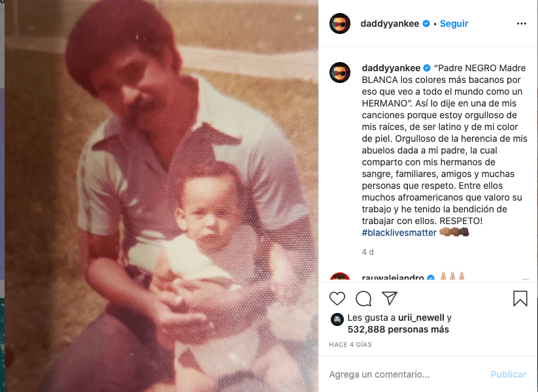Open daddyyankee username in the post header

pyautogui.click(x=390, y=24)
